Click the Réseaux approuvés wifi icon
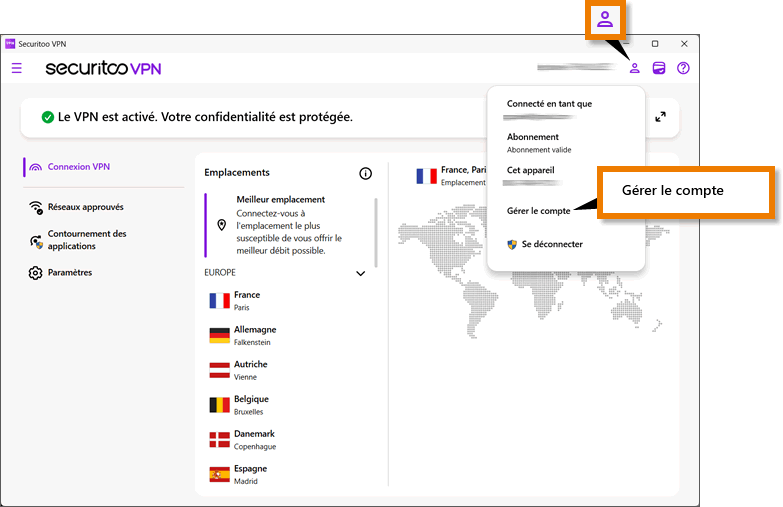The width and height of the screenshot is (783, 507). click(35, 207)
